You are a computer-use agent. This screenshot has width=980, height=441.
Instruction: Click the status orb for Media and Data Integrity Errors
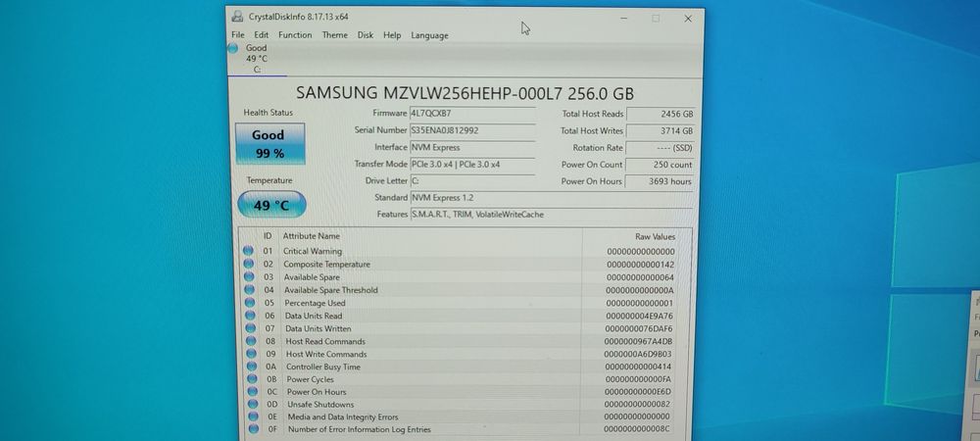click(x=253, y=416)
